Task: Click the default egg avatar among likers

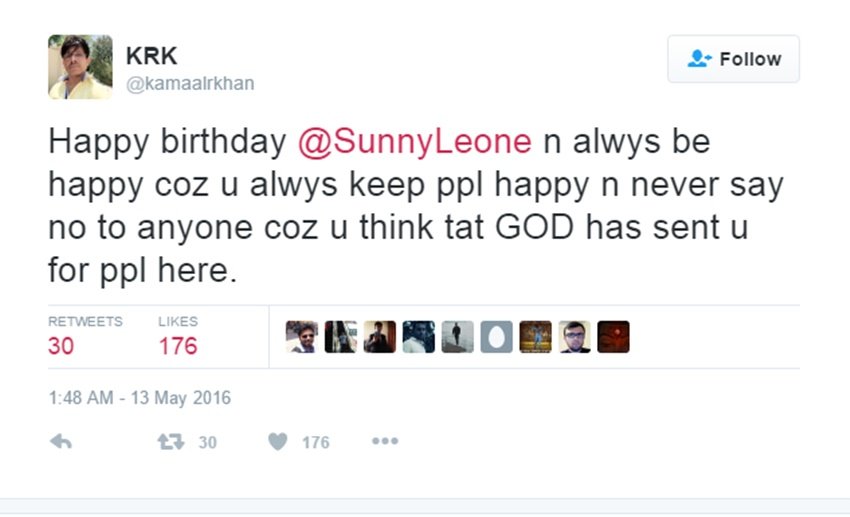Action: click(x=496, y=337)
